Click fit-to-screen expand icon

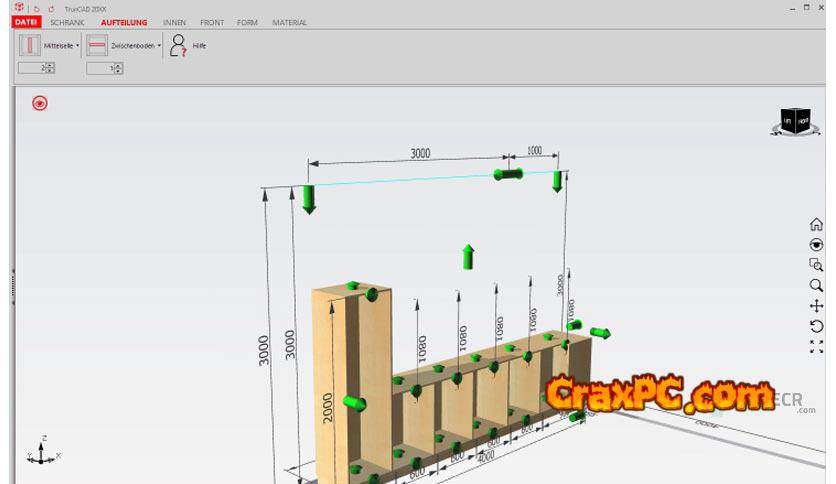click(x=816, y=347)
